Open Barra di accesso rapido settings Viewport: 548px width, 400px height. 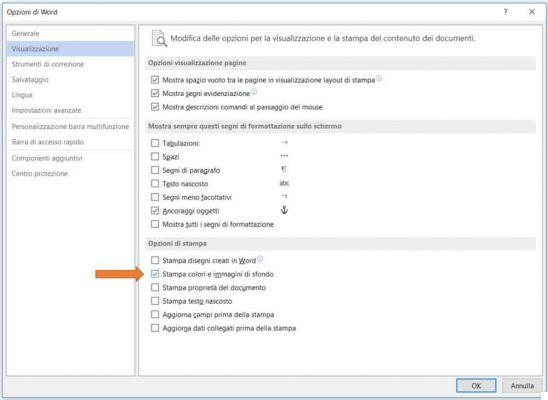tap(70, 142)
